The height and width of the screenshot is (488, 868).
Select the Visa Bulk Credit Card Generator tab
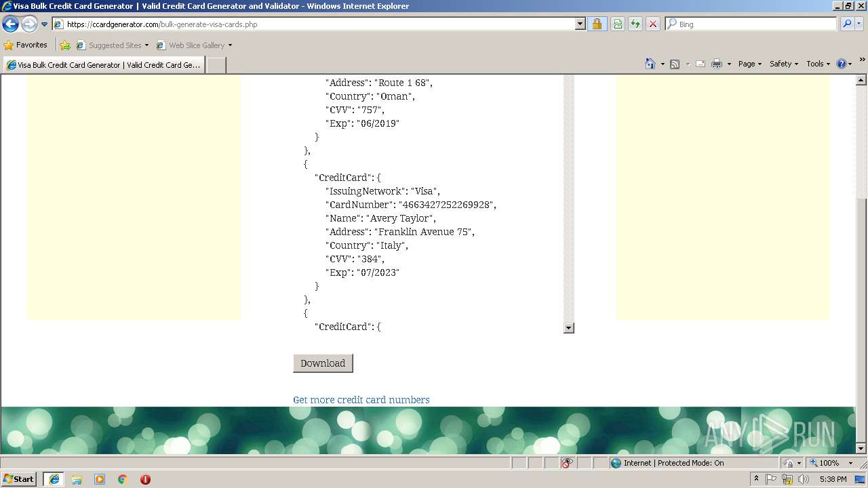(x=103, y=65)
